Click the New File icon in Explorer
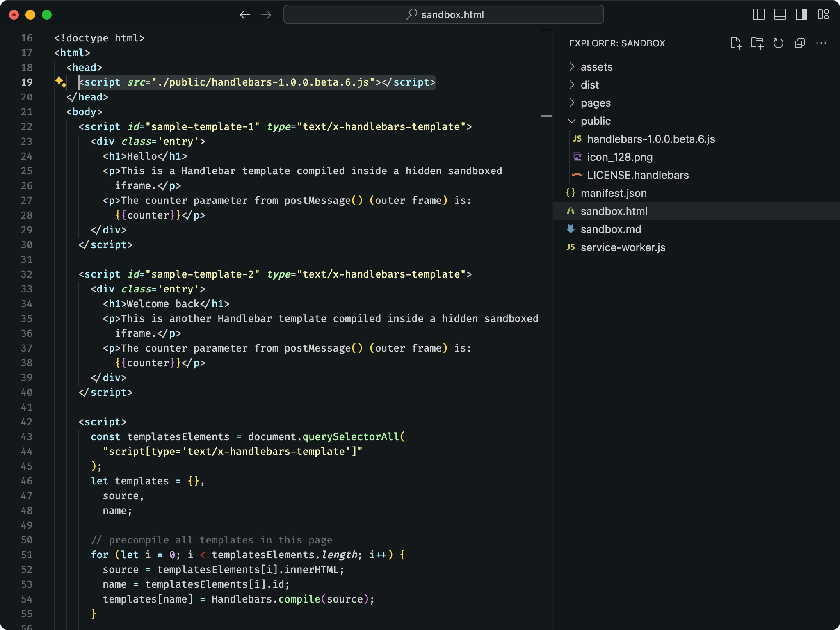The height and width of the screenshot is (630, 840). [736, 43]
